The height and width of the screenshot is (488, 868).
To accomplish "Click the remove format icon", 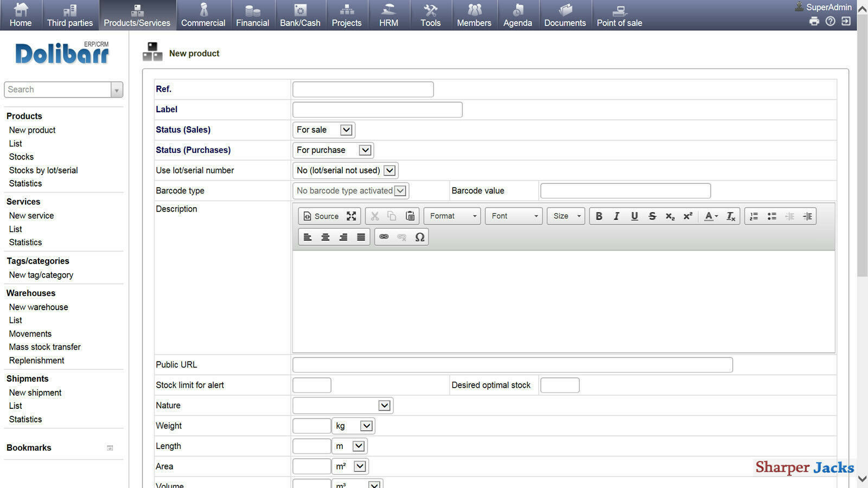I will coord(731,216).
